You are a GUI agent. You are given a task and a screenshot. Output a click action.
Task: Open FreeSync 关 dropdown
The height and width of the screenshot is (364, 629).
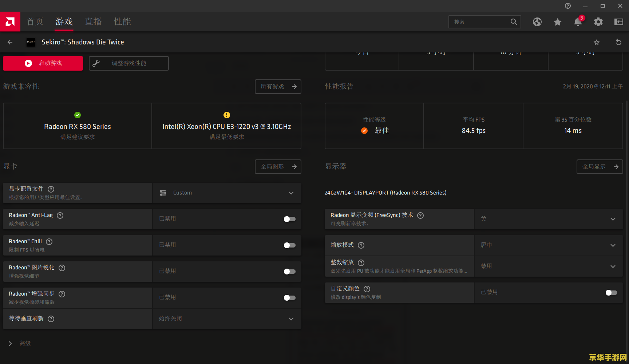(x=549, y=219)
